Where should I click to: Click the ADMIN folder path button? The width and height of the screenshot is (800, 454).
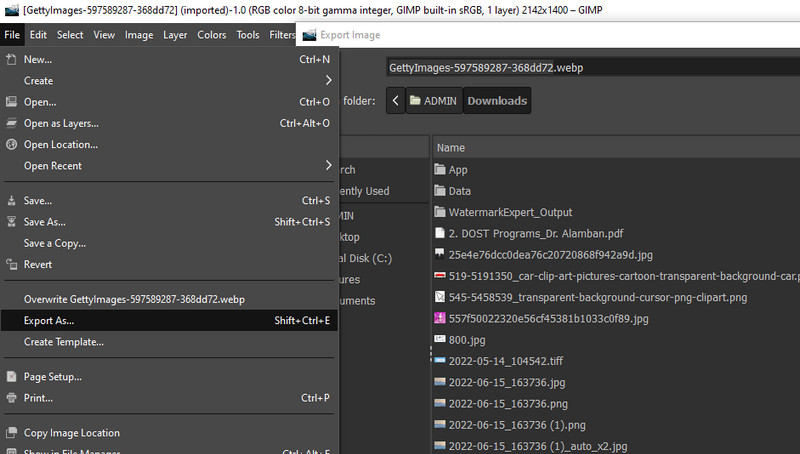(x=432, y=101)
